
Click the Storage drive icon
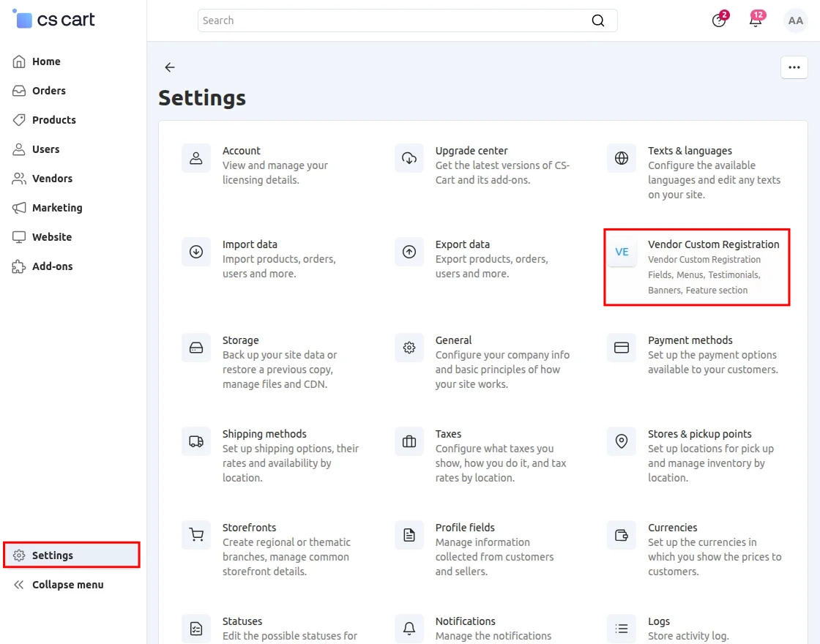pos(196,348)
